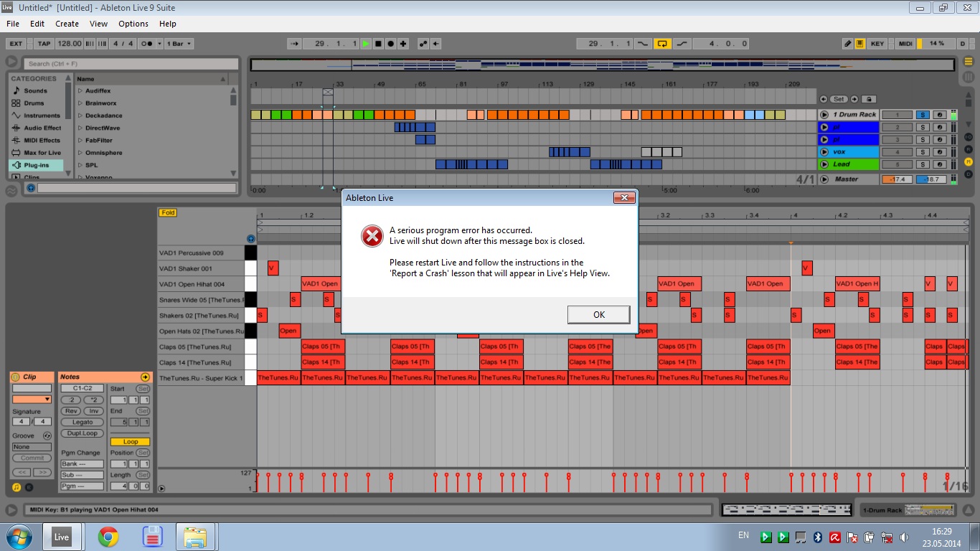Image resolution: width=980 pixels, height=551 pixels.
Task: Click the Legato button in Notes panel
Action: (x=83, y=422)
